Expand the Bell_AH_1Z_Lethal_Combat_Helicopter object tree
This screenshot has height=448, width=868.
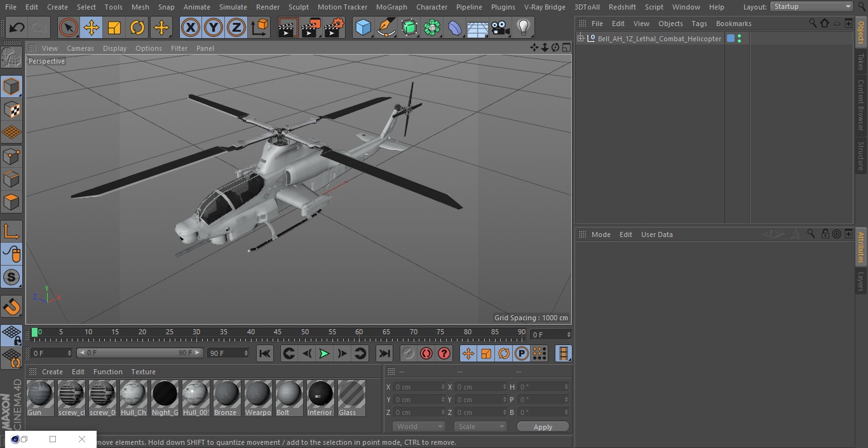[581, 39]
